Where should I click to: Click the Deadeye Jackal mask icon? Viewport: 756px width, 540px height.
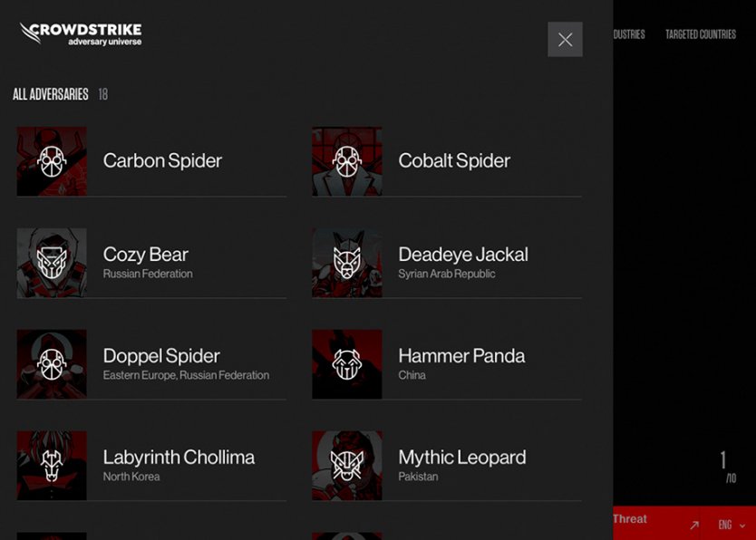coord(346,263)
